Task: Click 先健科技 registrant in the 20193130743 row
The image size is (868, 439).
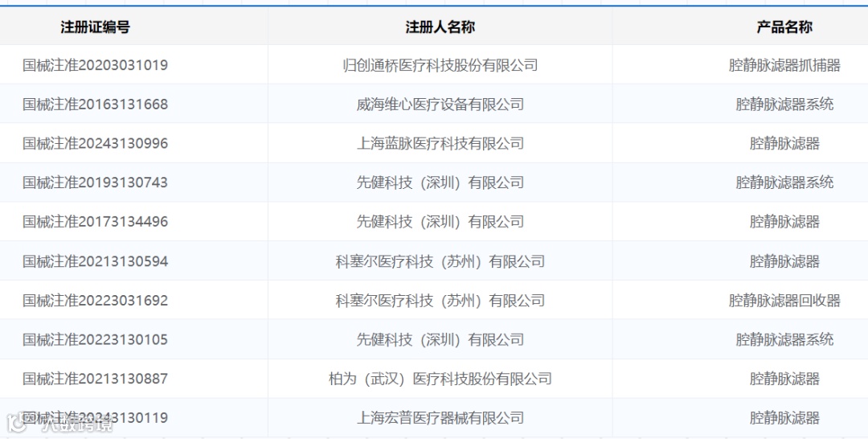Action: pyautogui.click(x=440, y=183)
